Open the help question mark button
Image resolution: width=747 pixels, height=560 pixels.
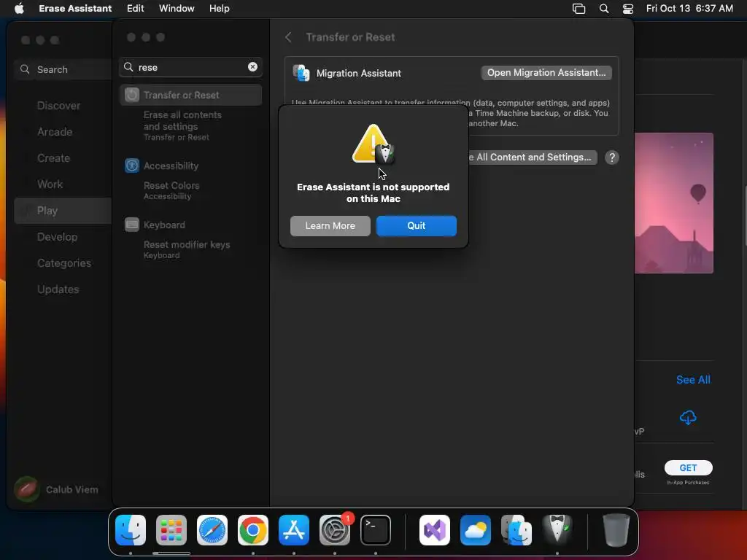[612, 157]
